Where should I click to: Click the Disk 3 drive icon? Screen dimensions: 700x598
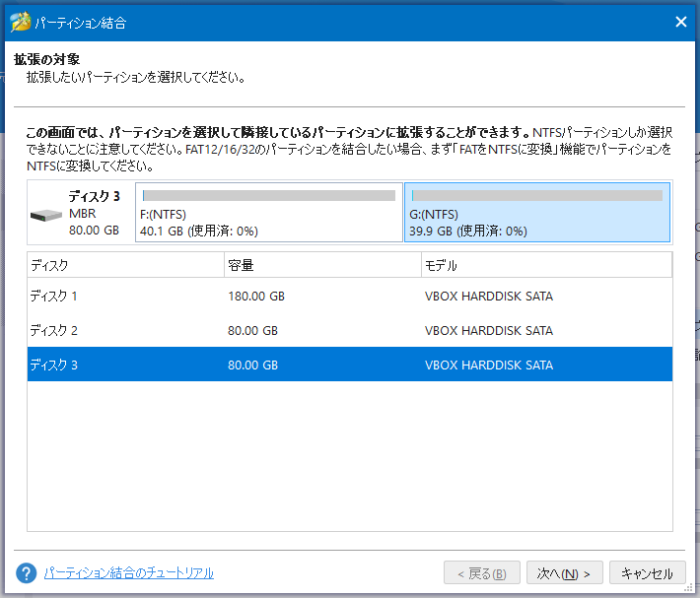click(x=46, y=216)
